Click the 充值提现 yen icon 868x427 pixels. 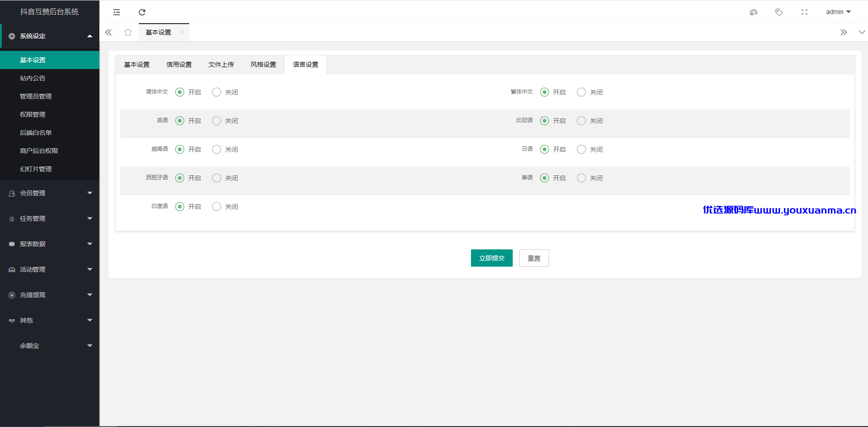point(12,295)
